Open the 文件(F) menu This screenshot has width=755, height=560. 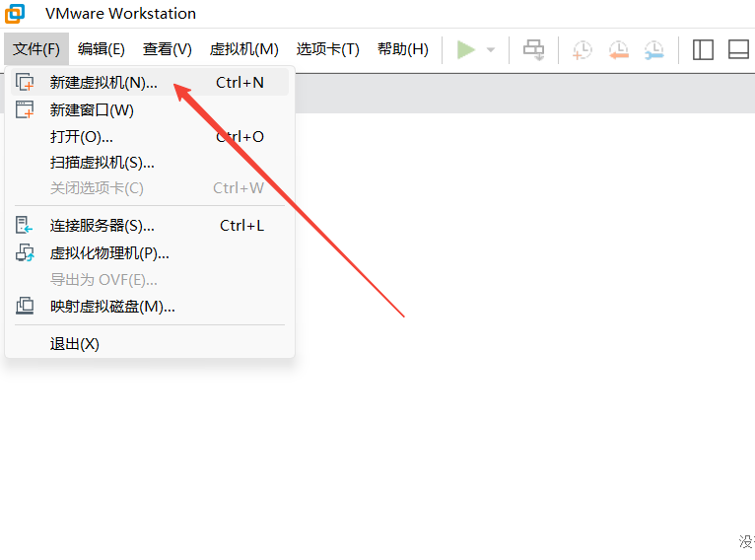pos(36,49)
